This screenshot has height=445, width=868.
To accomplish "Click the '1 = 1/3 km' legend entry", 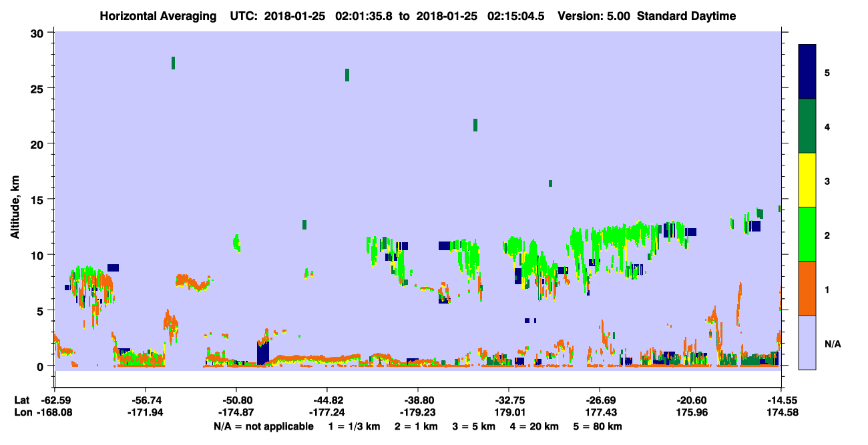I will point(355,426).
